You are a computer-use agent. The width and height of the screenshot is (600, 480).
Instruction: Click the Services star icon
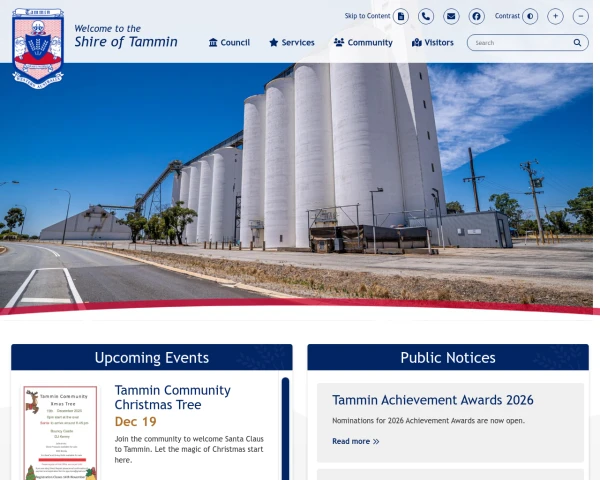point(273,42)
